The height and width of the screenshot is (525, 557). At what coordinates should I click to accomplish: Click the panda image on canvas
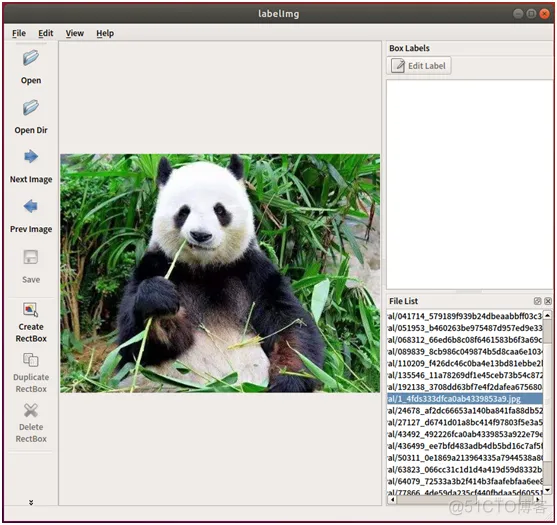click(x=220, y=273)
